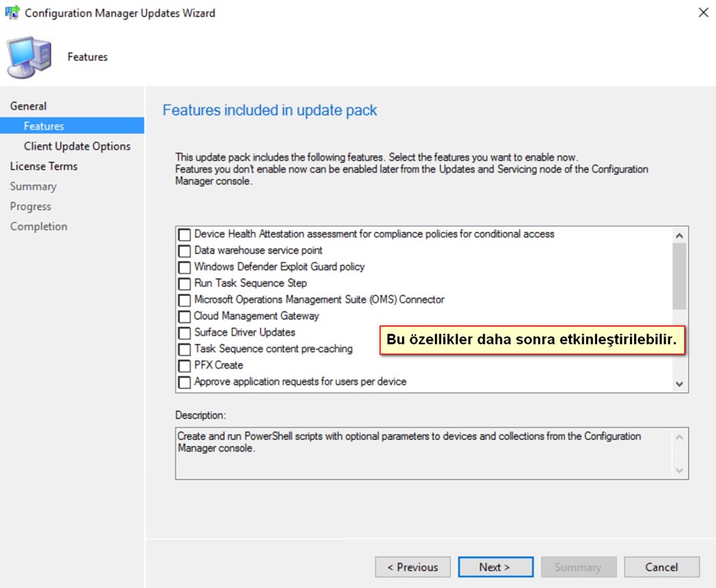Click the features list scroll down arrow
Image resolution: width=716 pixels, height=588 pixels.
679,384
